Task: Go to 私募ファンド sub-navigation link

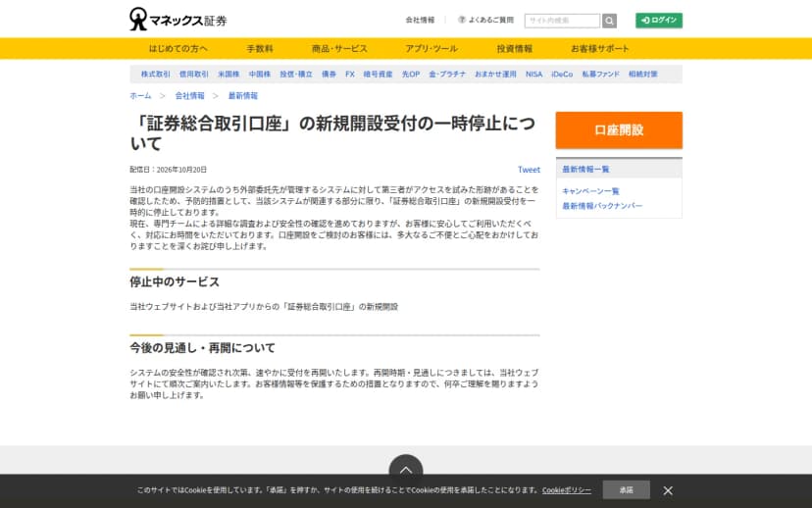Action: [601, 75]
